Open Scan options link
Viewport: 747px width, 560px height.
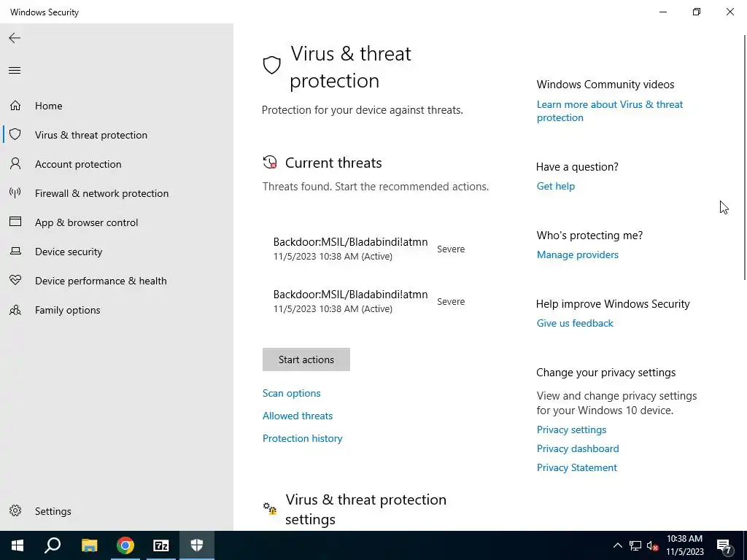(292, 393)
